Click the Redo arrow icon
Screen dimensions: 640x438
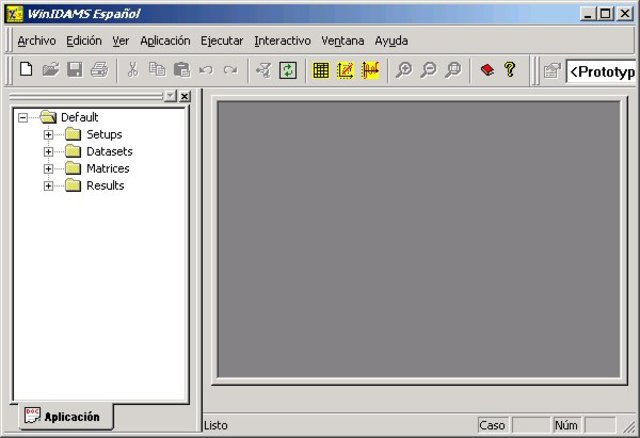231,70
